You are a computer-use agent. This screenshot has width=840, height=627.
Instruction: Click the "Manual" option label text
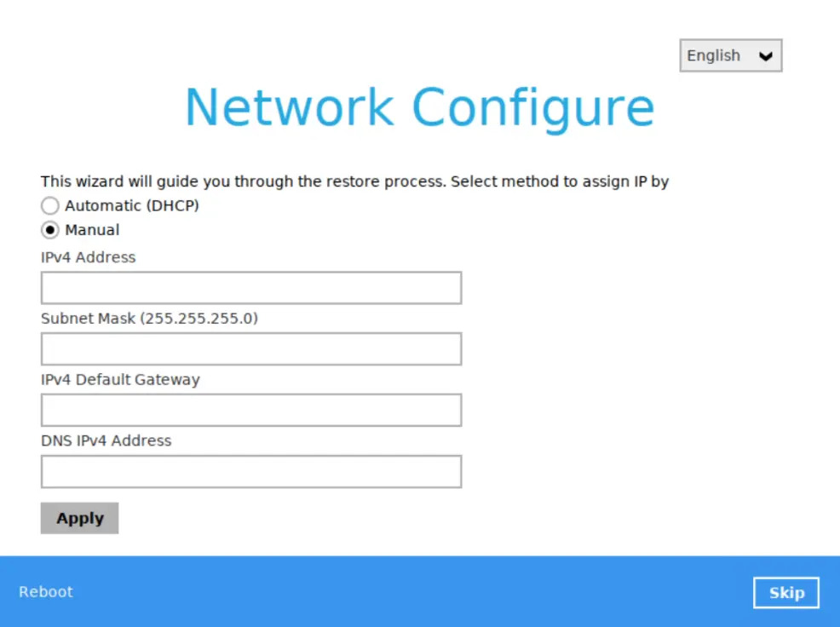coord(92,230)
